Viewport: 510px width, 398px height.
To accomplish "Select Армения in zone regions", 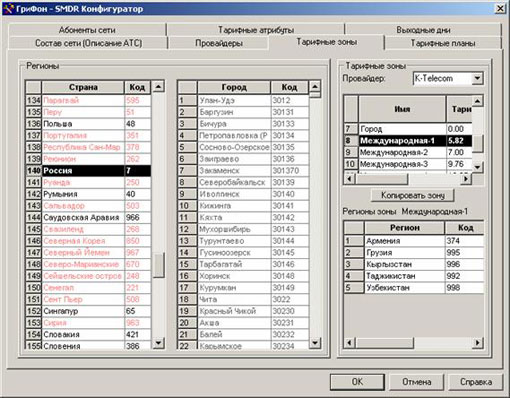I will [414, 241].
